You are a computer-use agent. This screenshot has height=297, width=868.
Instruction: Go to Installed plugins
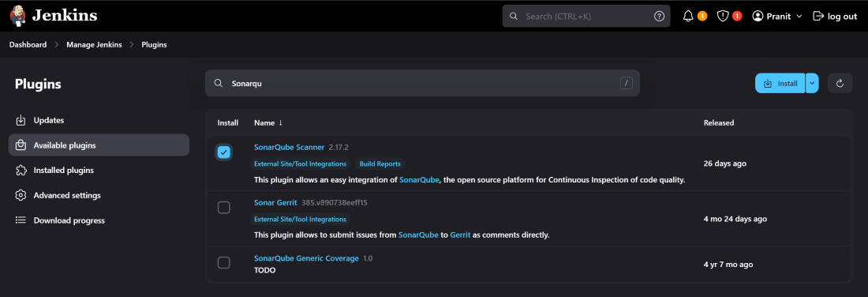pos(99,170)
